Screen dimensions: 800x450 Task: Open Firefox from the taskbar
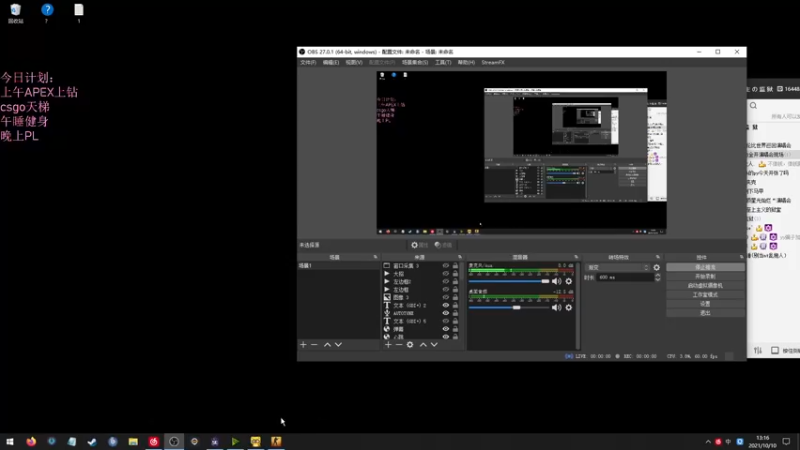[31, 441]
